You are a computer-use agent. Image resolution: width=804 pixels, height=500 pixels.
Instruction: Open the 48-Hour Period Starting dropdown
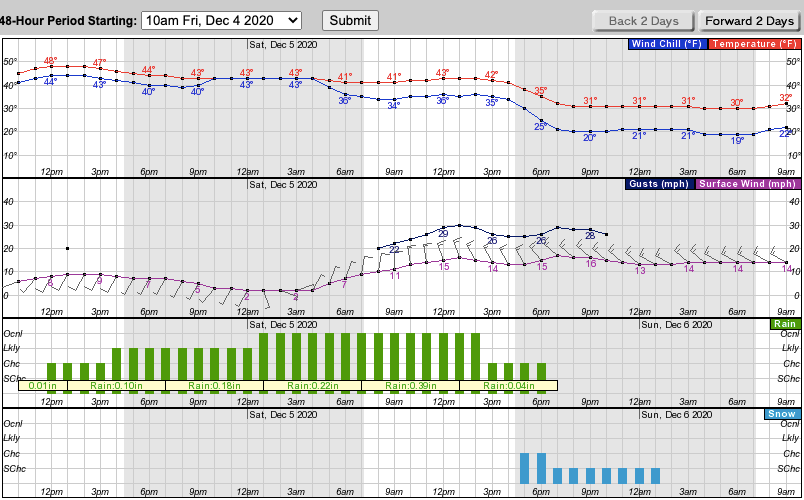[221, 20]
